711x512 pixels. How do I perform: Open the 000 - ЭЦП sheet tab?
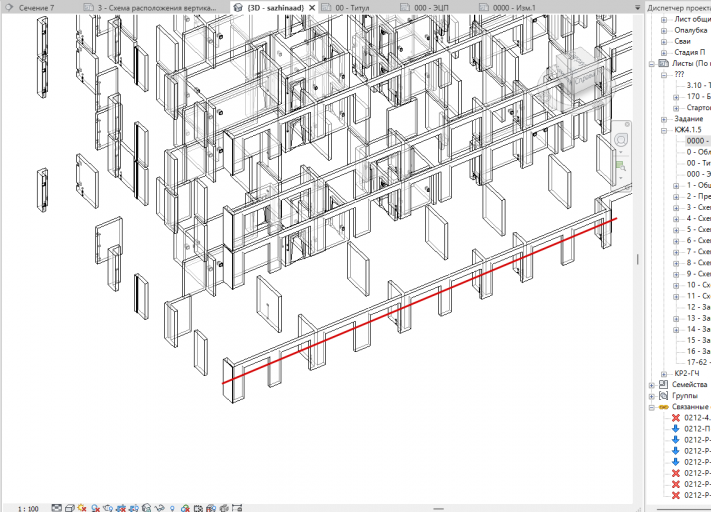(x=431, y=8)
